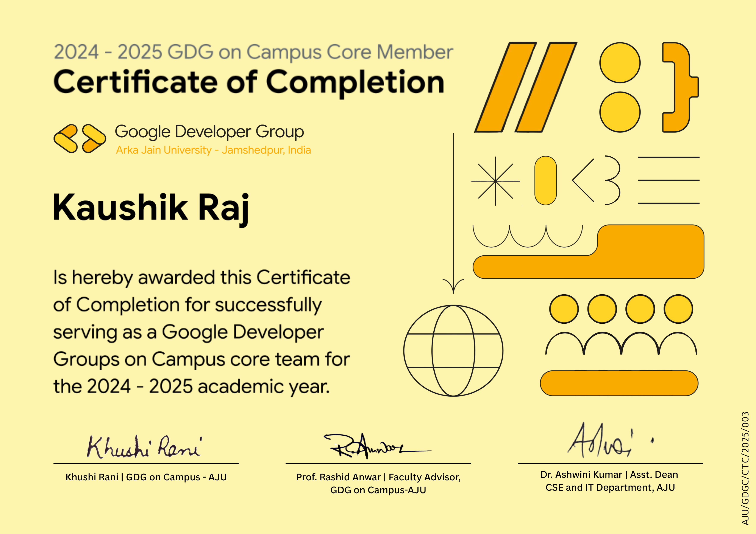Click 'GDG on Campus-AJU' under Rashid Anwar
Screen dimensions: 756x534
[x=378, y=490]
